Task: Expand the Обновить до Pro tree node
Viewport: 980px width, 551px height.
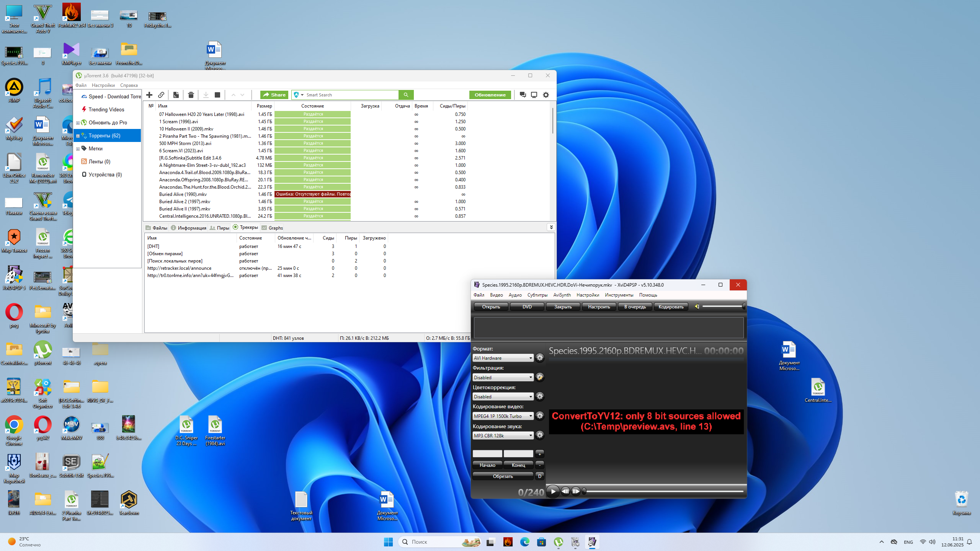Action: [x=78, y=123]
